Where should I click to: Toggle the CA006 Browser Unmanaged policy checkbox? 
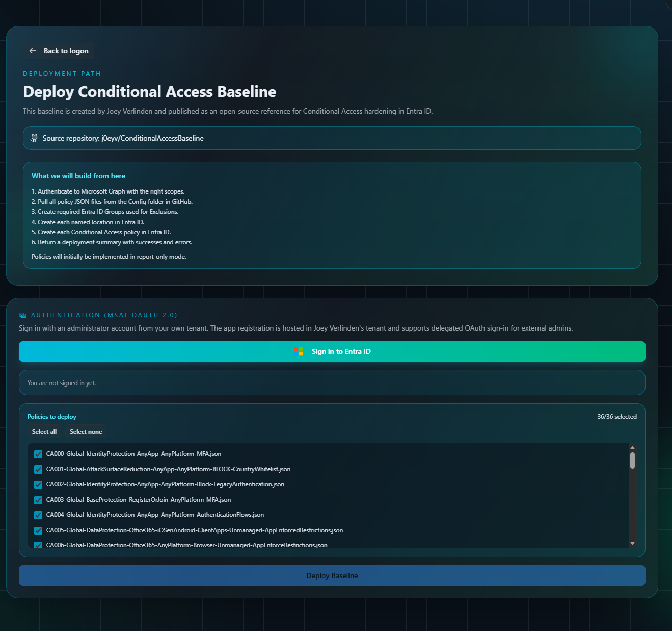click(38, 545)
